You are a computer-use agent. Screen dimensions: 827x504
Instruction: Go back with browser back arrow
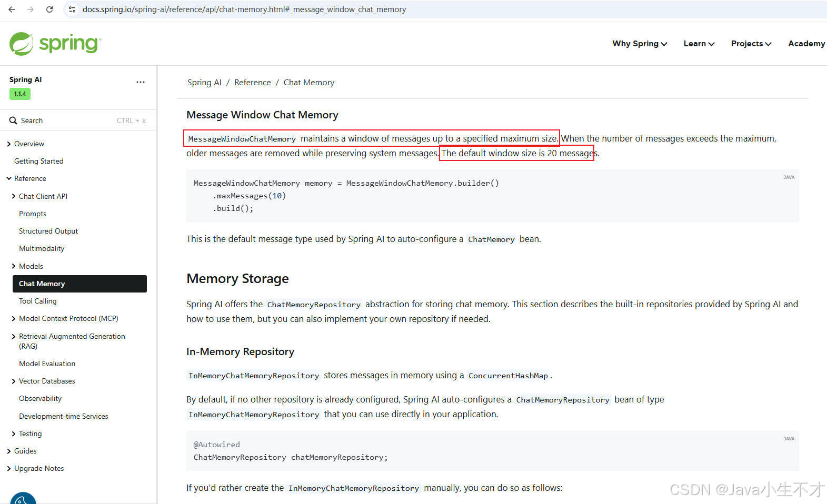(12, 9)
